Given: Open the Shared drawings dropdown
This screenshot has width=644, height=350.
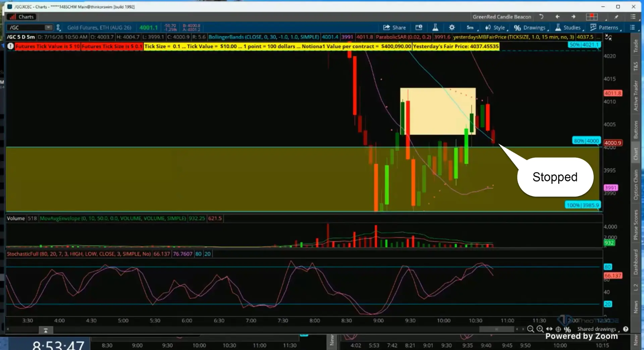Looking at the screenshot, I should 598,329.
